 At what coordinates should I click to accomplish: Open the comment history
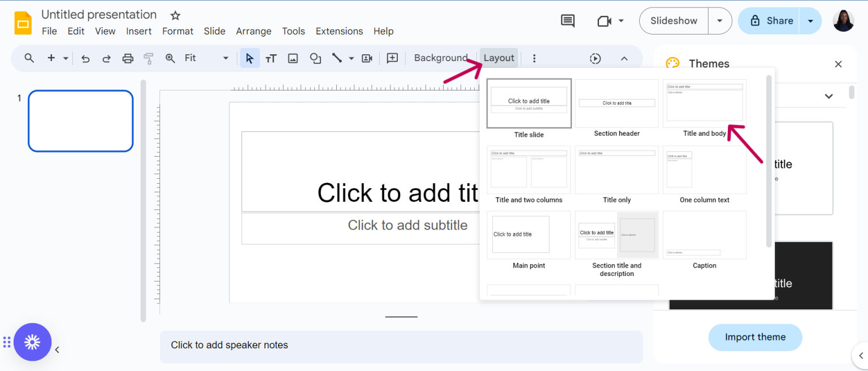tap(567, 20)
